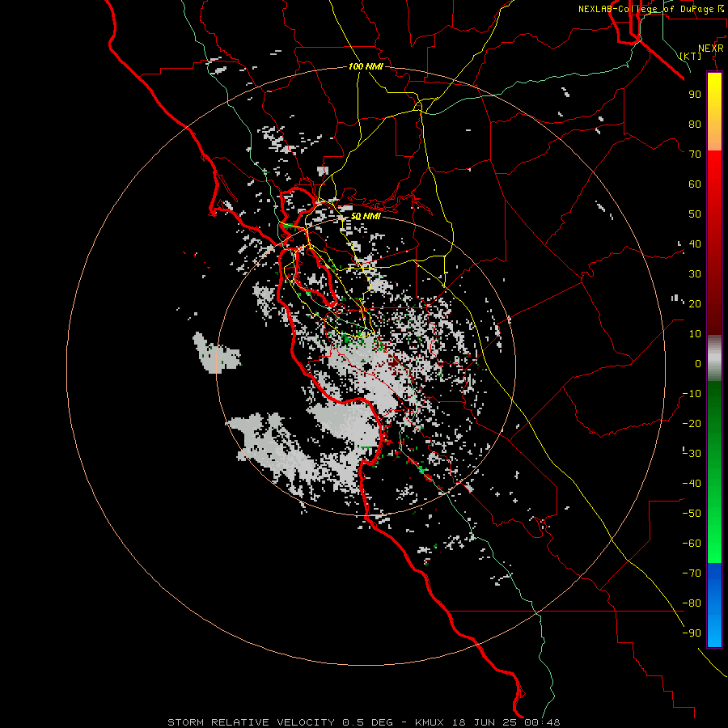Click the "80" value on velocity scale

695,124
